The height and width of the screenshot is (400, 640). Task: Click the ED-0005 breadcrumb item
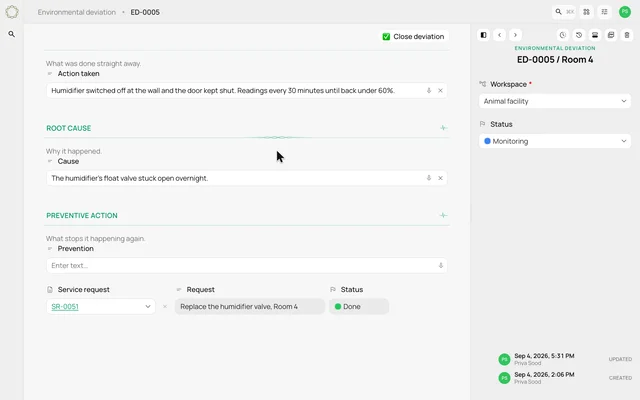coord(145,12)
